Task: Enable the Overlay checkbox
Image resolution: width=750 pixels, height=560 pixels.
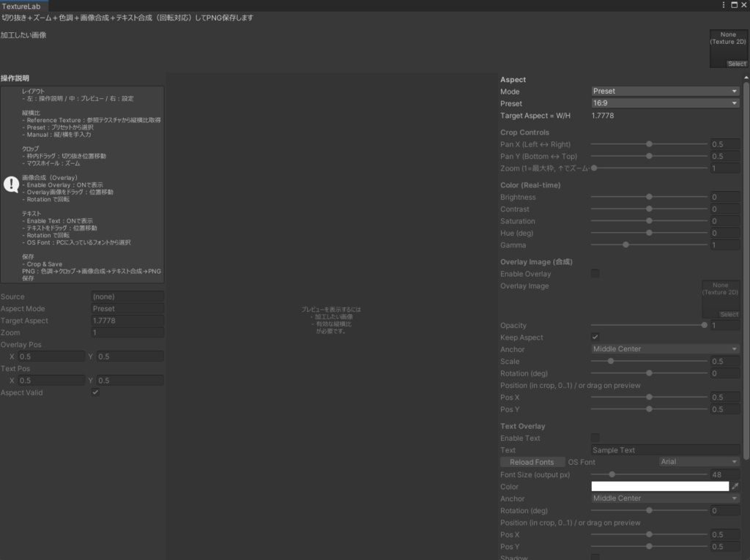Action: [x=595, y=273]
